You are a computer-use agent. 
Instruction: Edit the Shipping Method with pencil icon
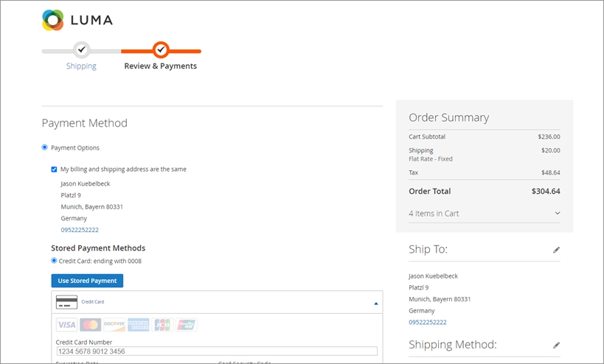coord(556,345)
